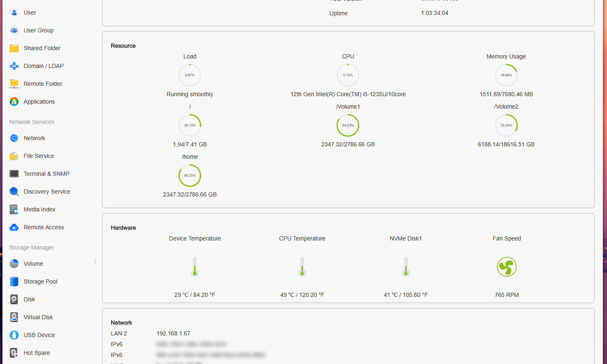
Task: Open the Applications icon
Action: click(x=14, y=102)
